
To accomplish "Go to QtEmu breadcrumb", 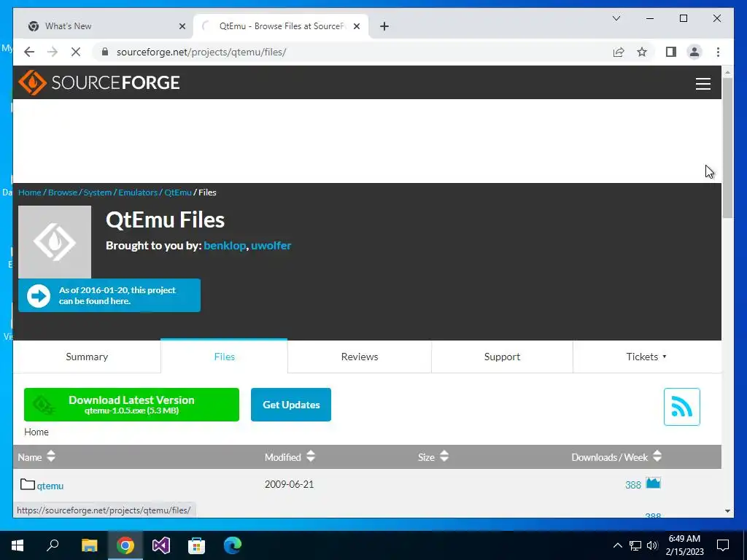I will tap(178, 192).
